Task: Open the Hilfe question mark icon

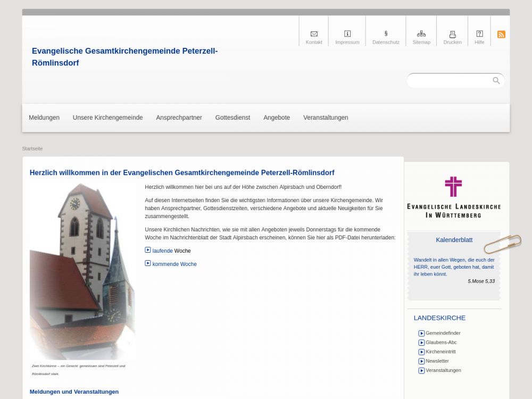Action: click(x=479, y=34)
